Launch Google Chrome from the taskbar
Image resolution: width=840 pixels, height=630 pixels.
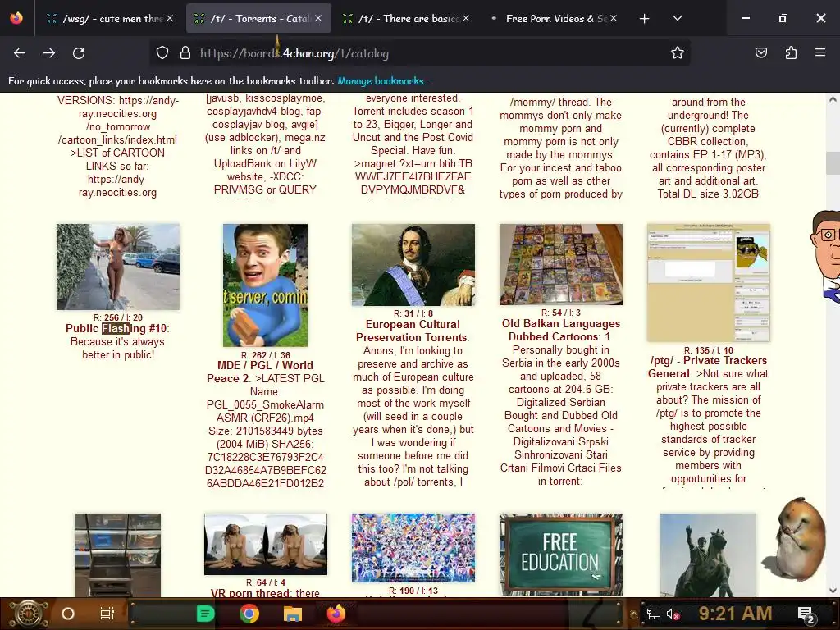[x=249, y=614]
